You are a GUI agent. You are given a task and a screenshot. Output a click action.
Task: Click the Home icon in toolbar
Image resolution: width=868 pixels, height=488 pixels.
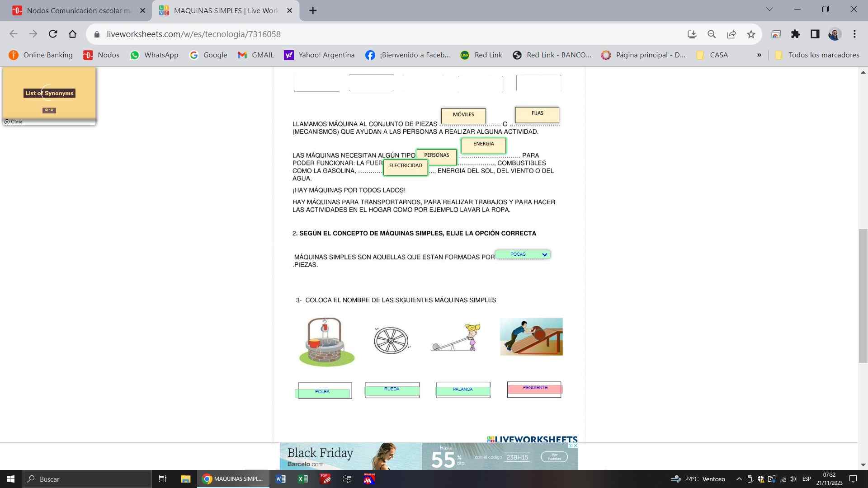[72, 34]
